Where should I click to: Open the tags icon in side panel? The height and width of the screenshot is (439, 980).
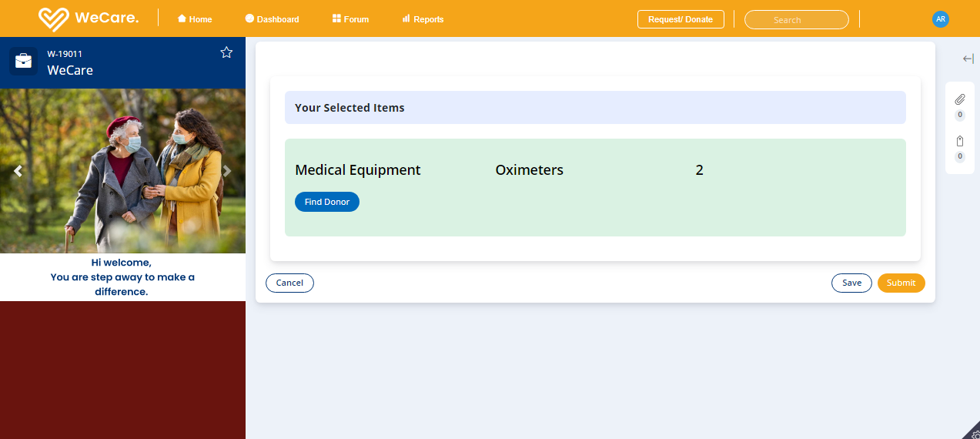[x=959, y=141]
